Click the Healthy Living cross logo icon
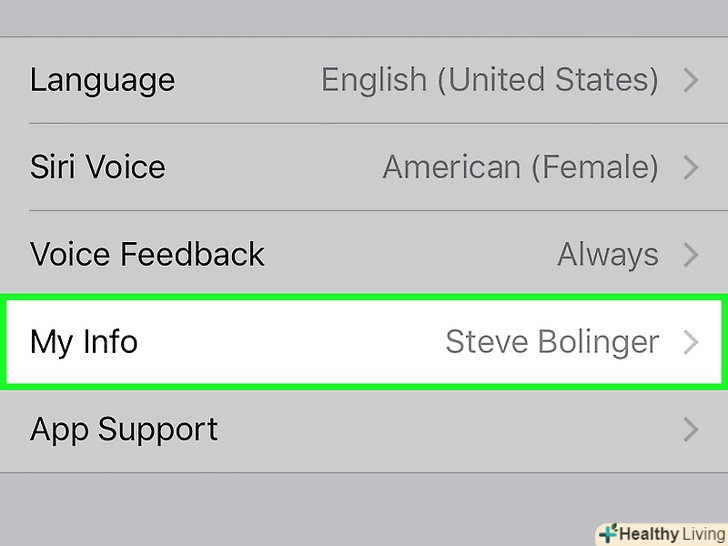The height and width of the screenshot is (546, 728). tap(608, 533)
